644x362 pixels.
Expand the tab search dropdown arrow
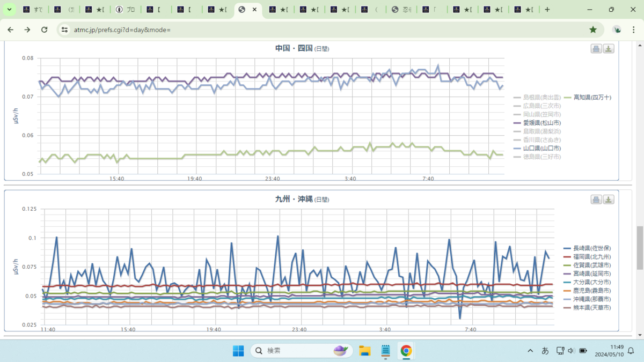[10, 10]
